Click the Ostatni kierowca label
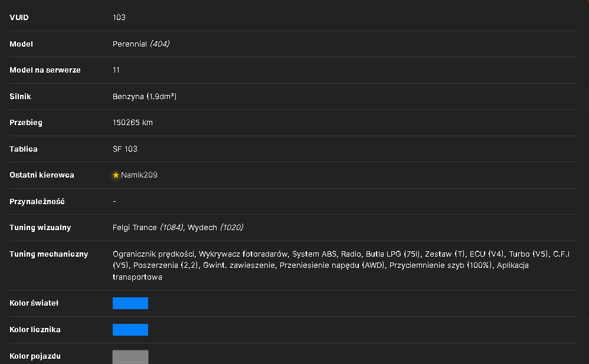This screenshot has height=364, width=589. tap(42, 175)
